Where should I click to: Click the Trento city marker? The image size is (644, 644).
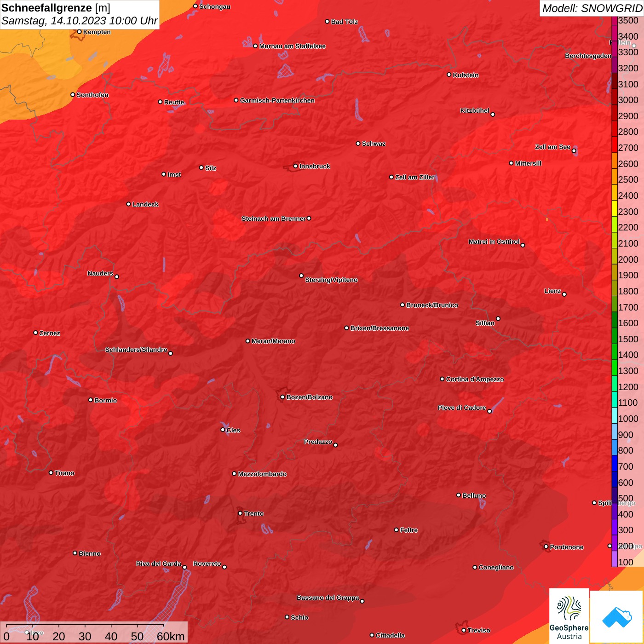tap(240, 513)
